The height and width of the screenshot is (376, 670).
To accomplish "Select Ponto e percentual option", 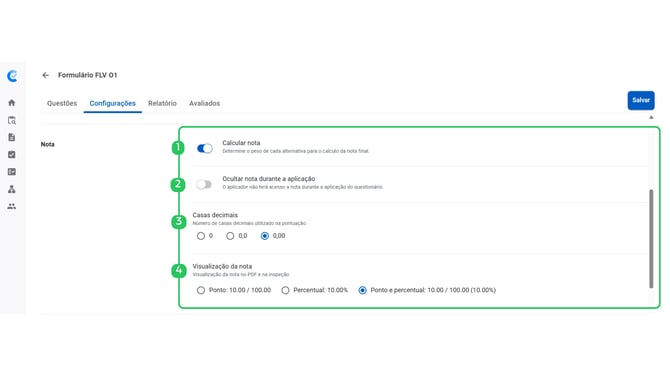I will tap(363, 290).
